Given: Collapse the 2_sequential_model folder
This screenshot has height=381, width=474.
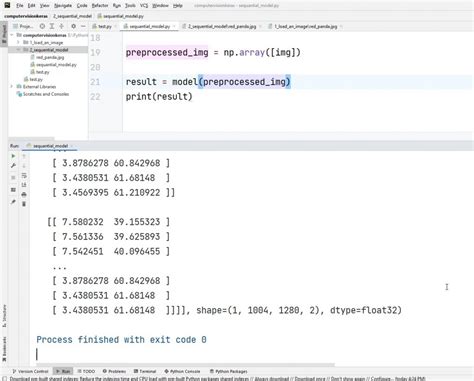Looking at the screenshot, I should pos(18,50).
